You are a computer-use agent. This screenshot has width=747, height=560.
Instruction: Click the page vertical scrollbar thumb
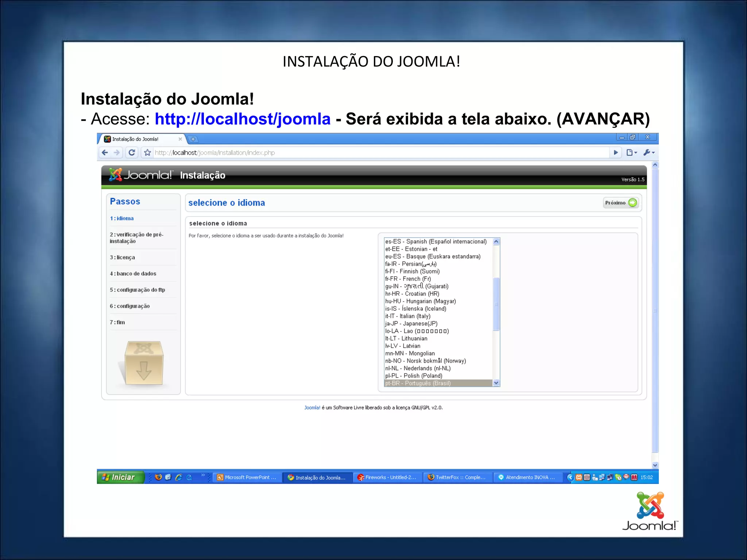655,311
